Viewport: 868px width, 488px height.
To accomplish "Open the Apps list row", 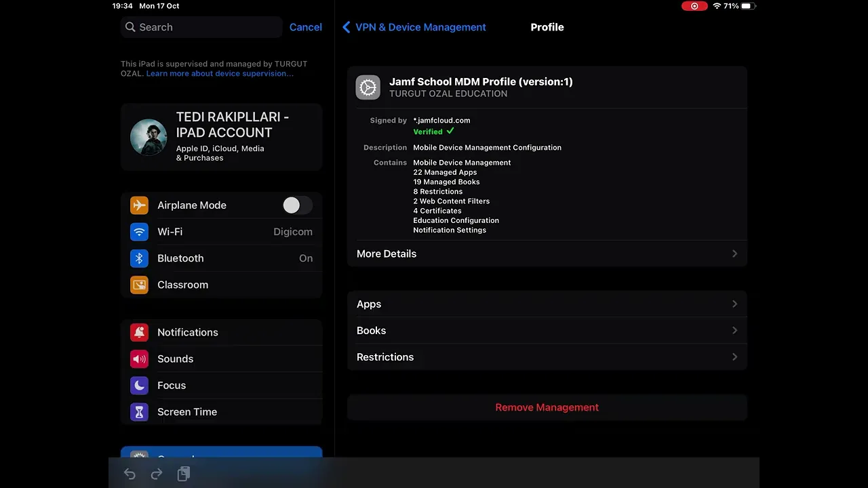I will 547,304.
